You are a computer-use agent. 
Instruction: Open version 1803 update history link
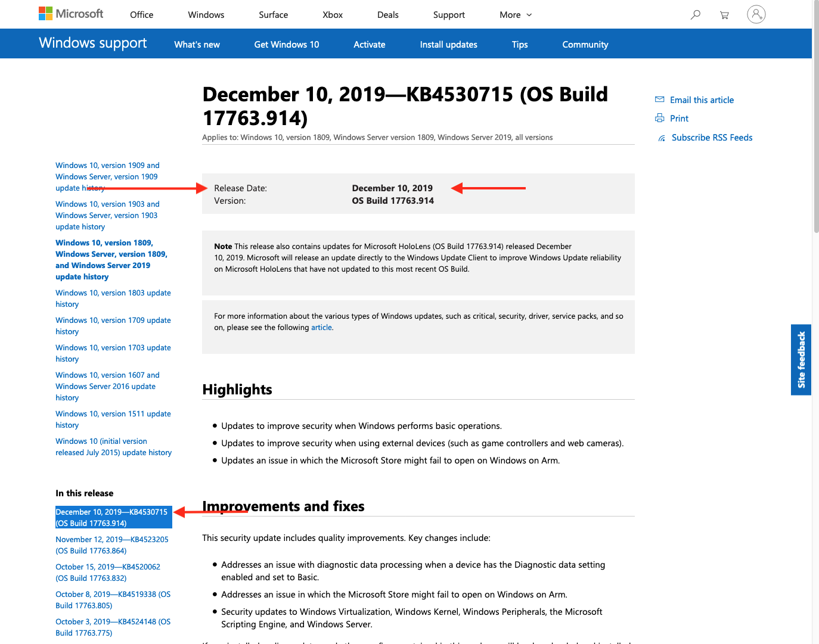click(113, 298)
